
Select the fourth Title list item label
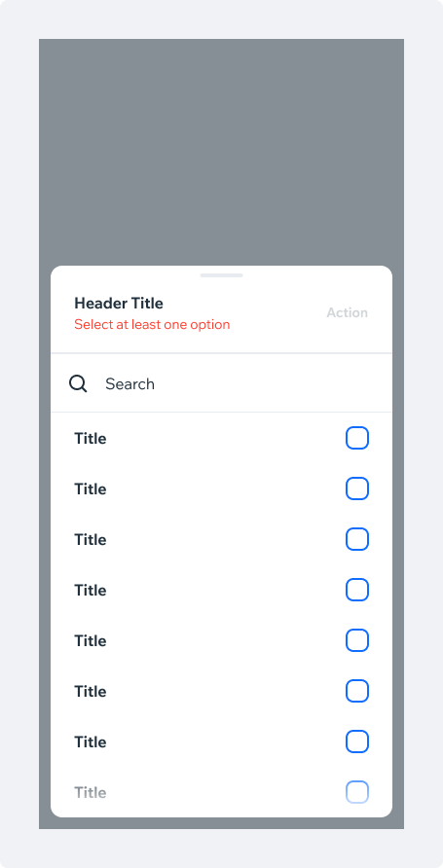(91, 590)
